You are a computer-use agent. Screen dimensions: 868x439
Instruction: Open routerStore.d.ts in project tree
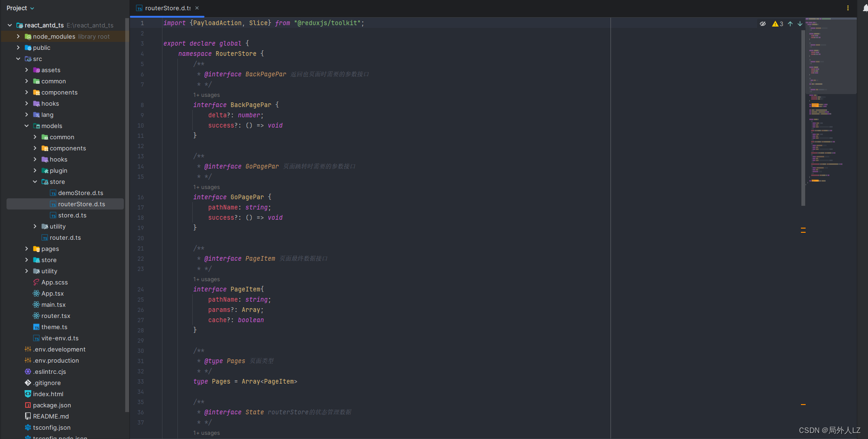(81, 204)
